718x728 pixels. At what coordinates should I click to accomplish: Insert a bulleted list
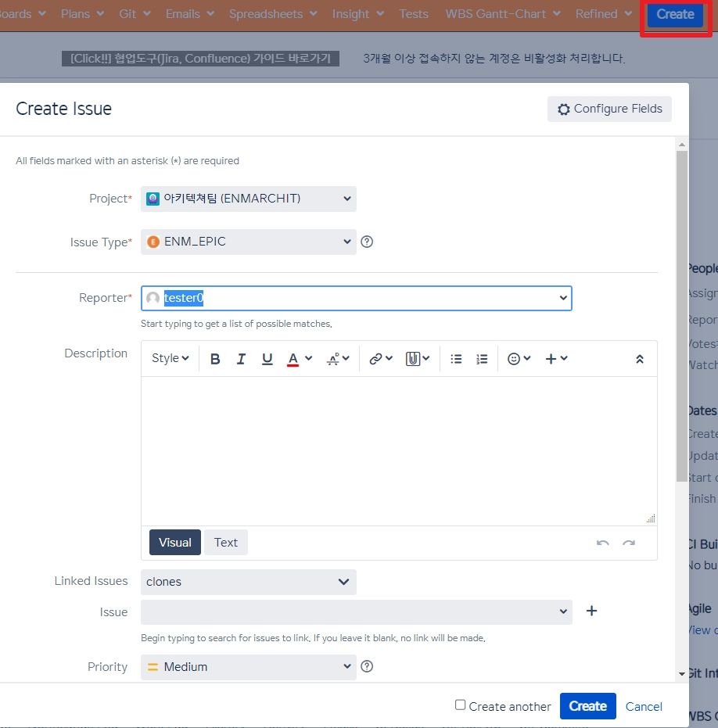tap(456, 359)
